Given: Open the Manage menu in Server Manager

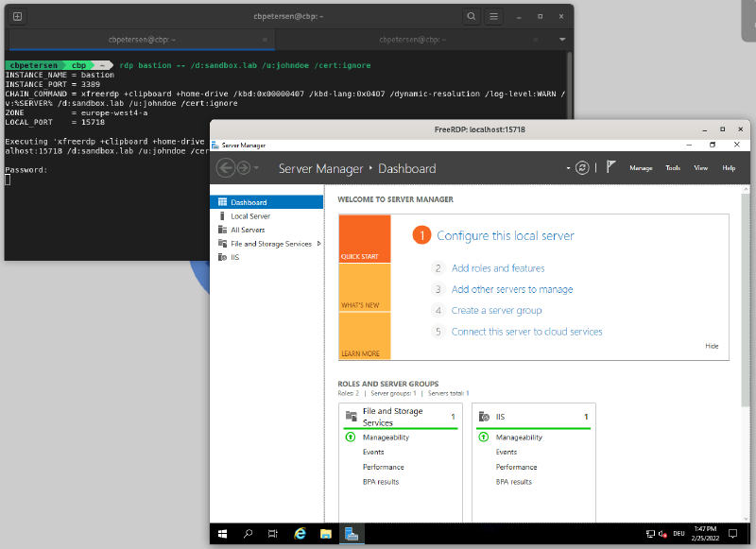Looking at the screenshot, I should click(x=641, y=167).
